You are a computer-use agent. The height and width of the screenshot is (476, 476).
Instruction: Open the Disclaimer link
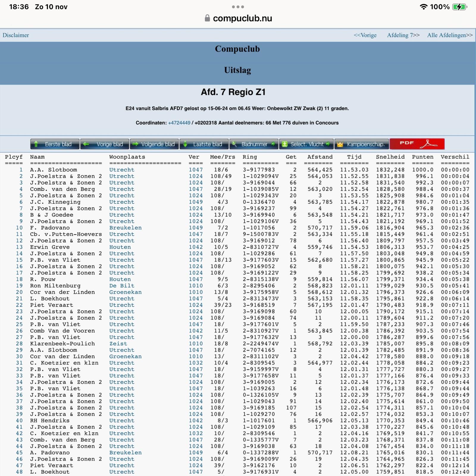[16, 35]
